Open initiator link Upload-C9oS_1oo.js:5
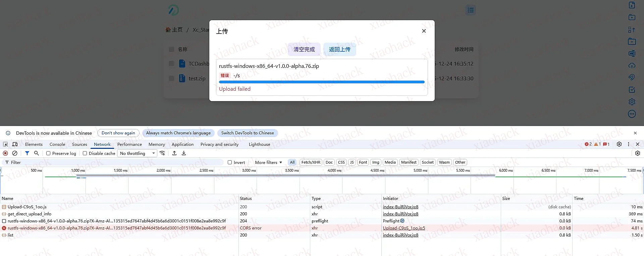This screenshot has width=644, height=256. (404, 228)
